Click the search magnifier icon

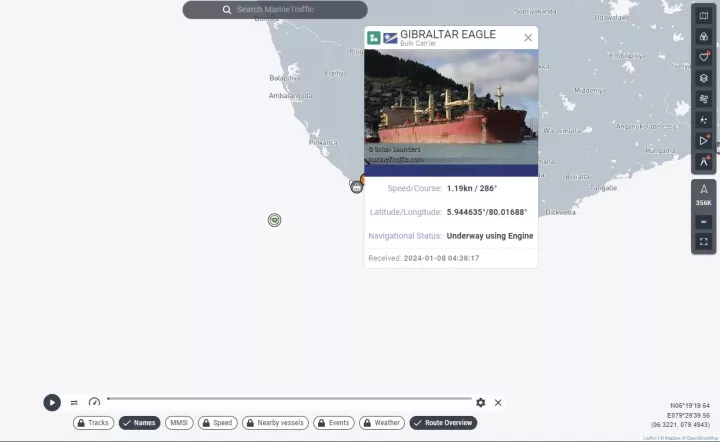pyautogui.click(x=227, y=10)
